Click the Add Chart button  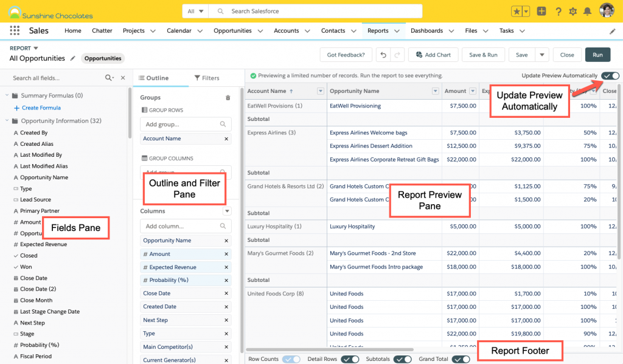pos(433,55)
